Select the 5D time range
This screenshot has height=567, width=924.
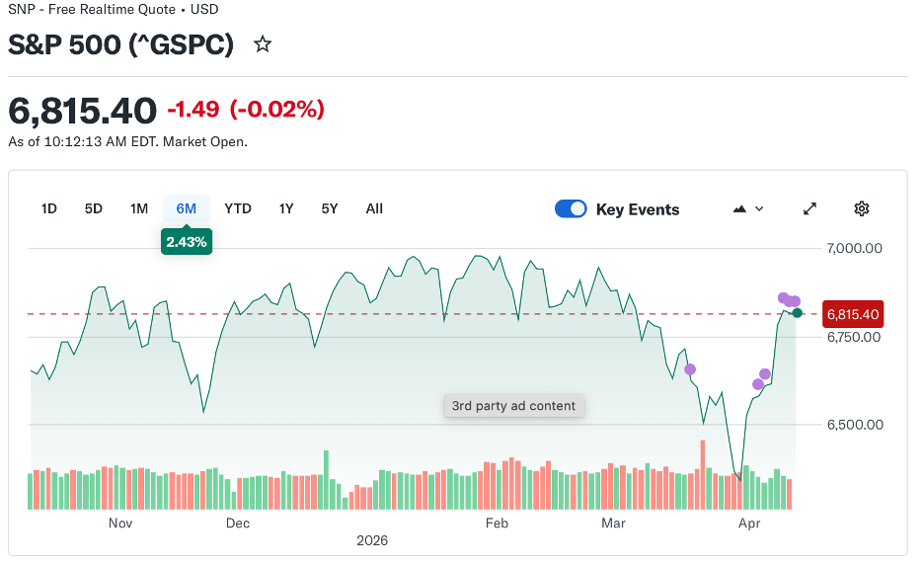pos(94,208)
